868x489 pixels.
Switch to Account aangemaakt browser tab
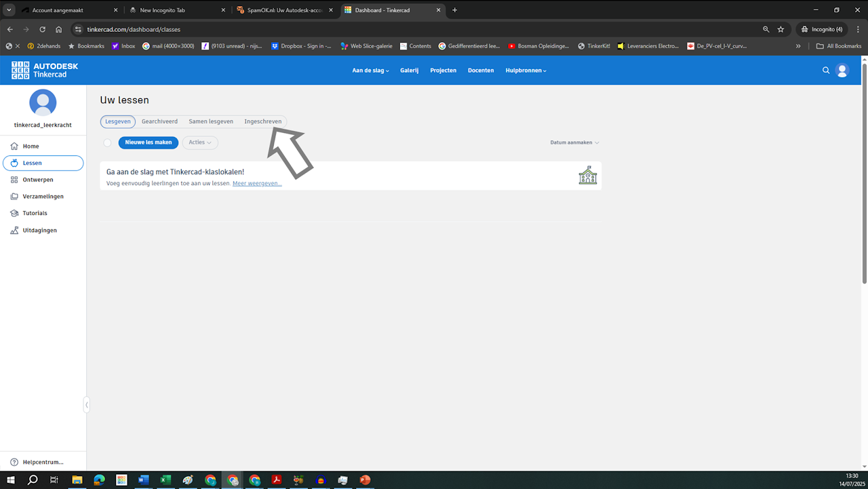click(68, 10)
